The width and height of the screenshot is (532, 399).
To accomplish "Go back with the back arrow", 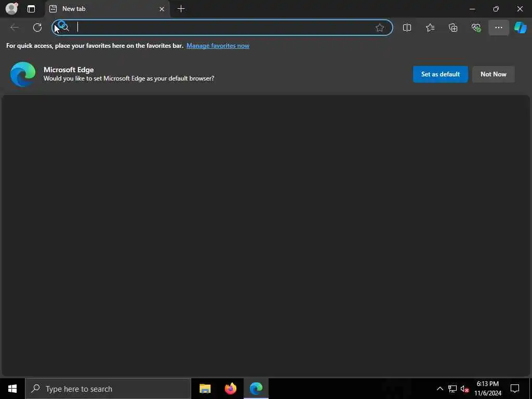I will pyautogui.click(x=15, y=28).
